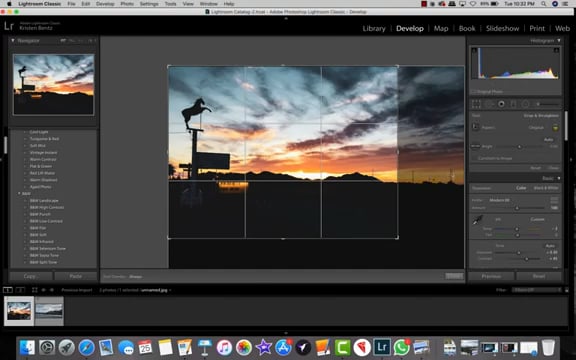Click the crop panel Close button
The image size is (576, 360).
click(x=554, y=168)
